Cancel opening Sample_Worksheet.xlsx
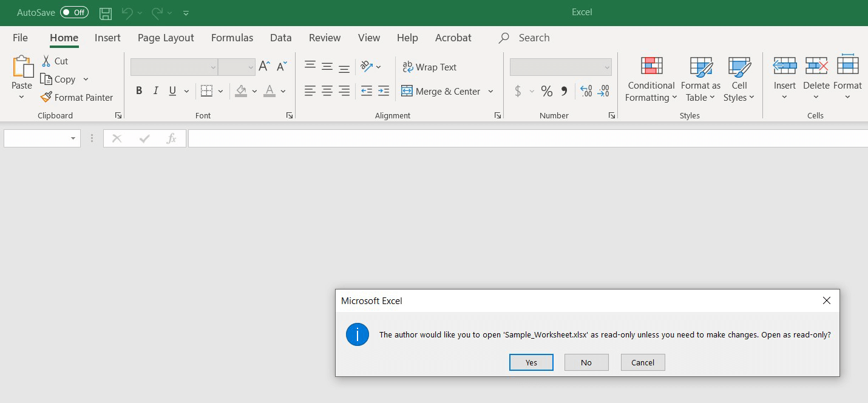 point(642,362)
